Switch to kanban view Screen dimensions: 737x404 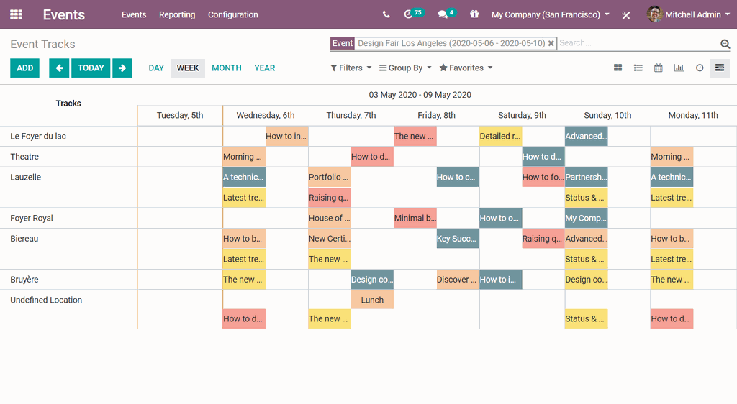click(x=617, y=68)
